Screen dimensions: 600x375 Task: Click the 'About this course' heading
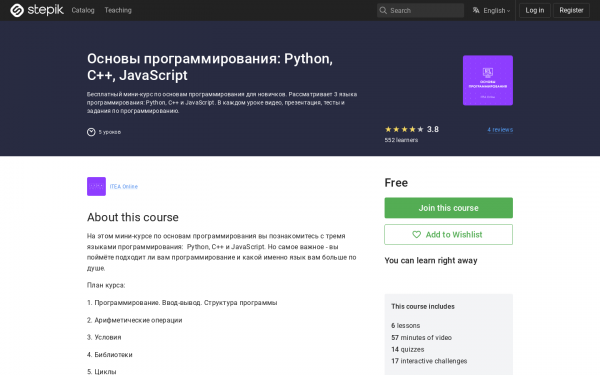tap(133, 217)
